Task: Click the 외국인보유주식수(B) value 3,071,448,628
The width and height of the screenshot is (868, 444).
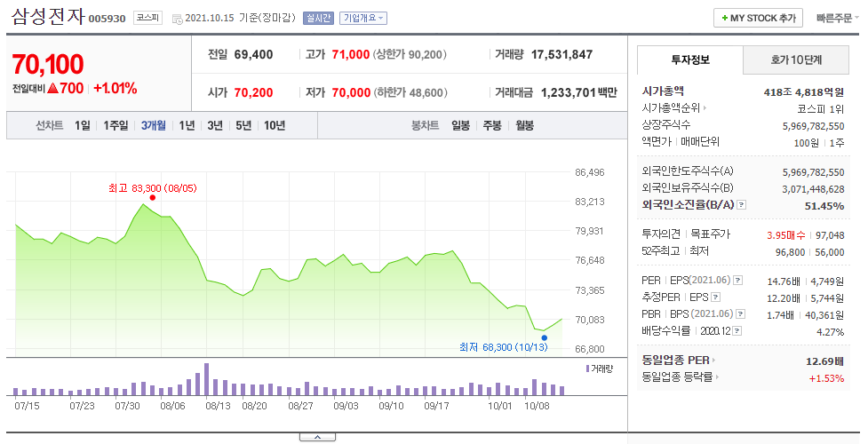Action: click(x=813, y=189)
